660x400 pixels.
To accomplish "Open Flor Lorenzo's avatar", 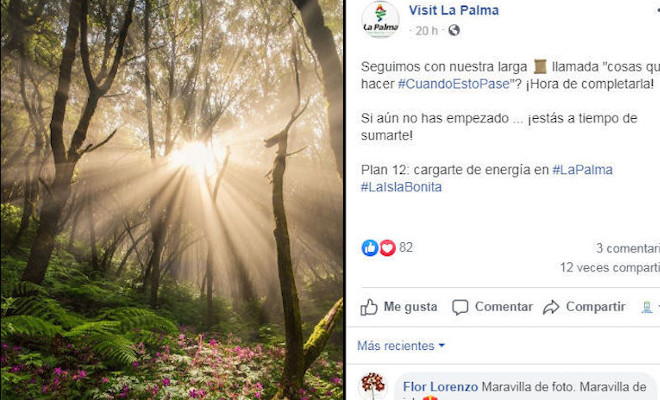I will [373, 385].
